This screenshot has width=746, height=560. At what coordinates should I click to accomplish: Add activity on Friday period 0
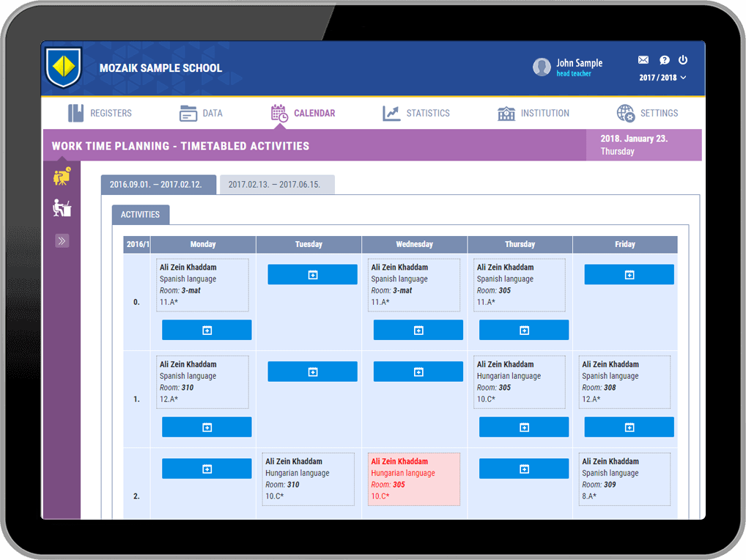pos(629,275)
